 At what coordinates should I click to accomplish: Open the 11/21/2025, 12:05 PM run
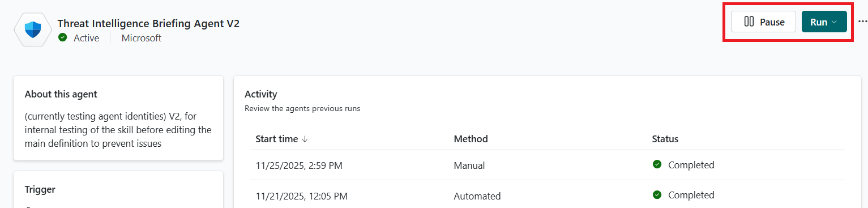[547, 196]
